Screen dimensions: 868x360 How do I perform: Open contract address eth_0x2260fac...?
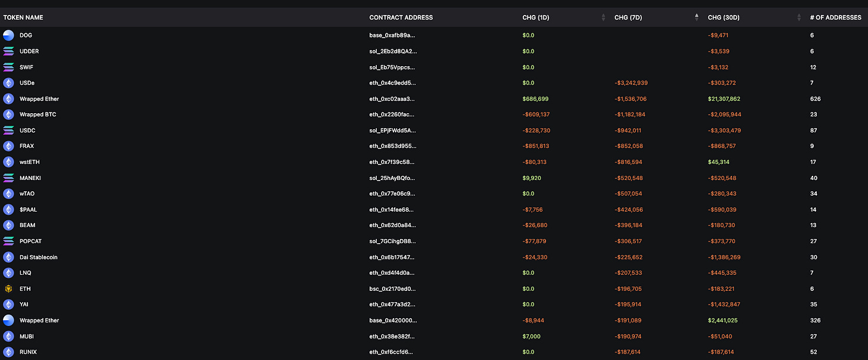[x=392, y=114]
